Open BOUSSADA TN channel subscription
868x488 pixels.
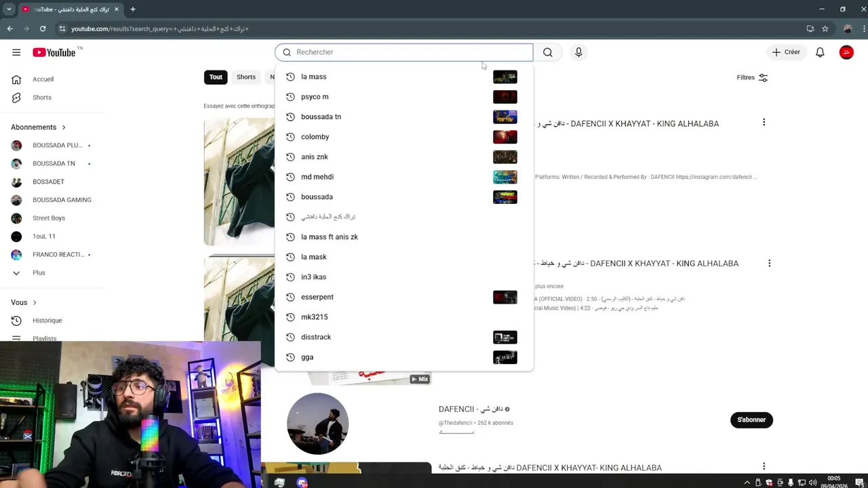coord(53,163)
